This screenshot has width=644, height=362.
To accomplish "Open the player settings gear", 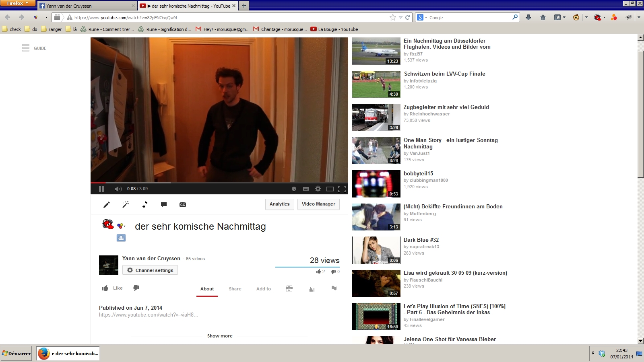I will pyautogui.click(x=318, y=189).
